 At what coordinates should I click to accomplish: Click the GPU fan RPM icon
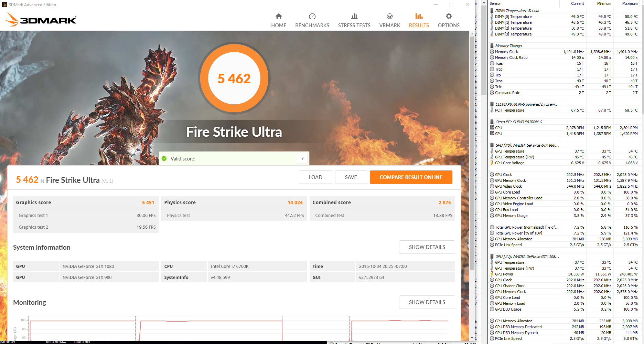492,134
